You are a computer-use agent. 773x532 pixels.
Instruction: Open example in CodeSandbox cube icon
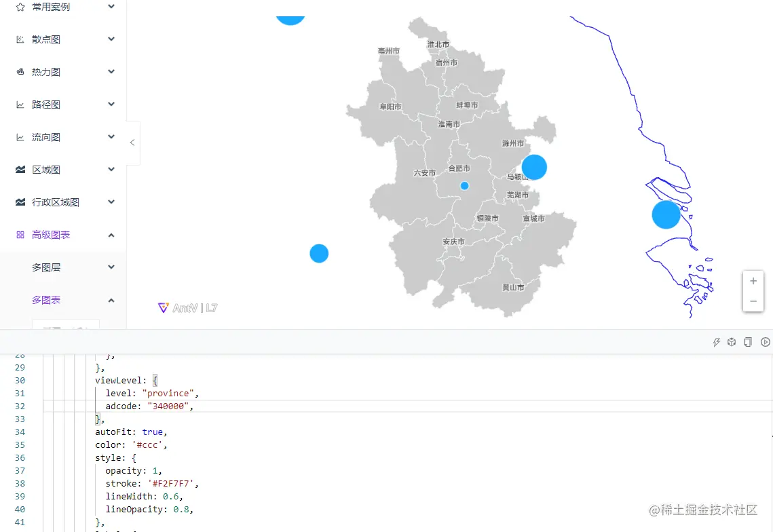tap(732, 342)
